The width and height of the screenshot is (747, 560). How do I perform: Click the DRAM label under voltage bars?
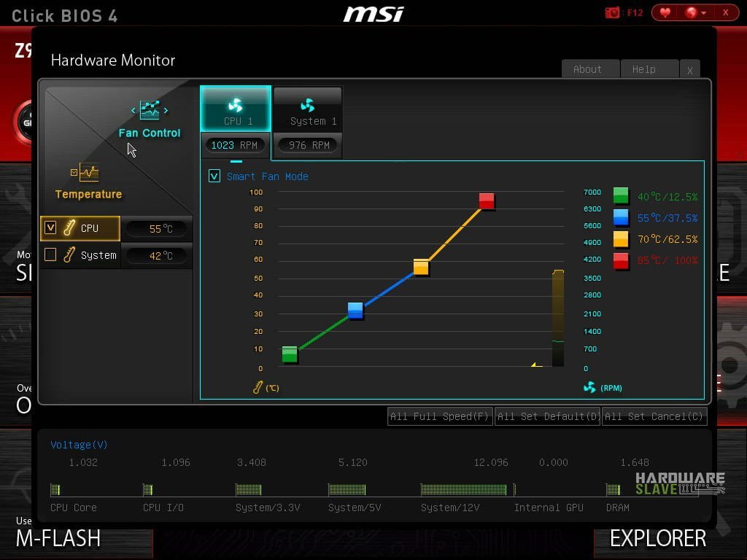[x=618, y=507]
